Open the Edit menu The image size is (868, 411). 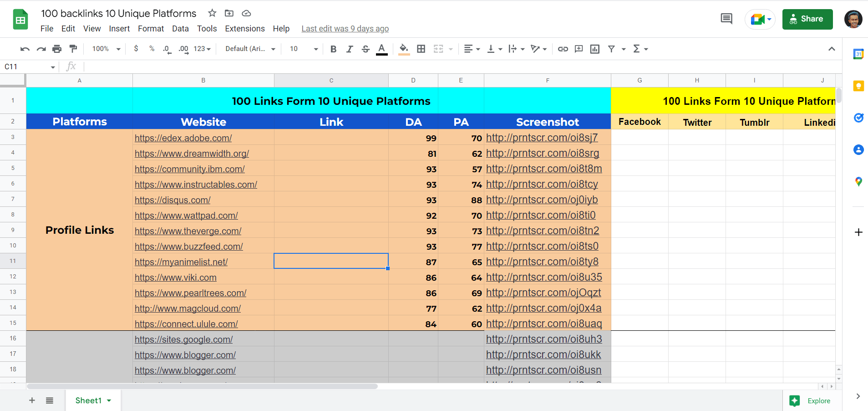(x=68, y=29)
